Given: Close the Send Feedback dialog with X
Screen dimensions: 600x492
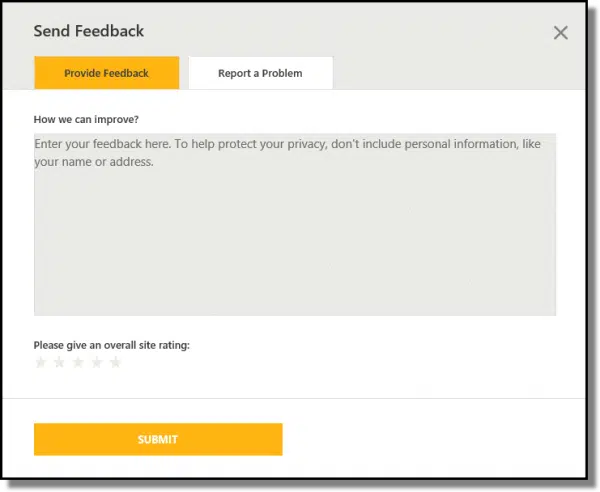Looking at the screenshot, I should point(560,33).
